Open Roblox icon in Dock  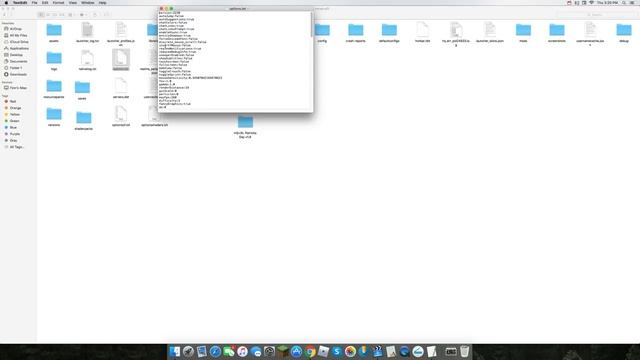(x=323, y=351)
